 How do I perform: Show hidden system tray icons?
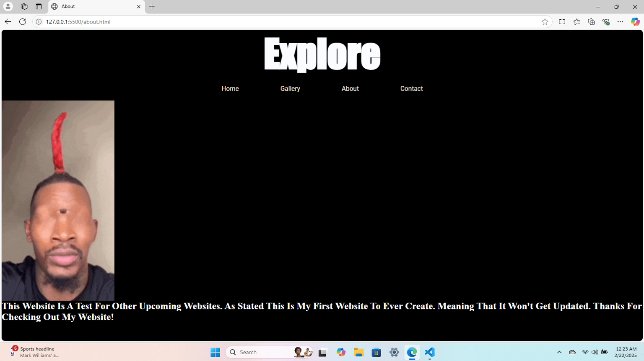[x=559, y=352]
